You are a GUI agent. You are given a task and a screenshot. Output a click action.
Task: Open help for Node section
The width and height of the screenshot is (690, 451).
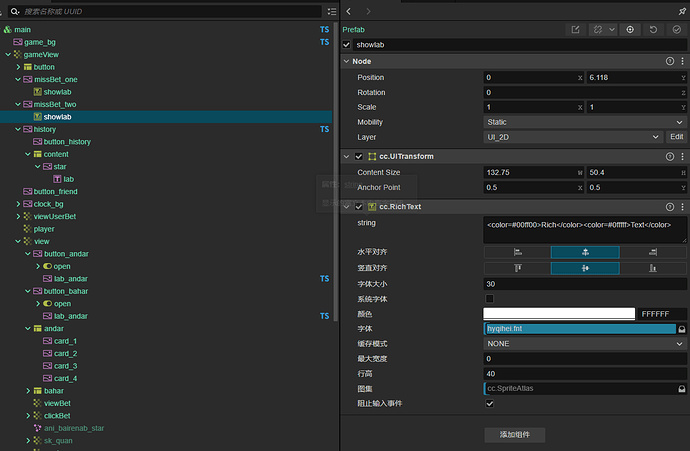[670, 61]
